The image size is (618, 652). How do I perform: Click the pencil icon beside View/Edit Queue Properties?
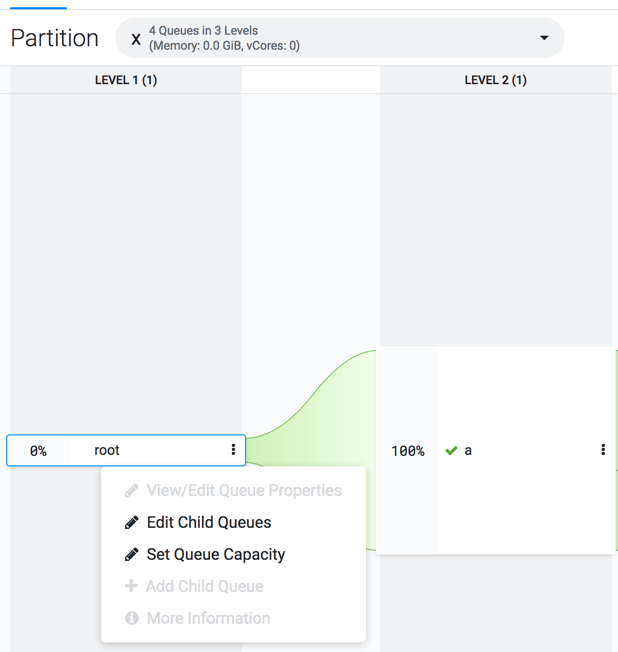coord(131,490)
